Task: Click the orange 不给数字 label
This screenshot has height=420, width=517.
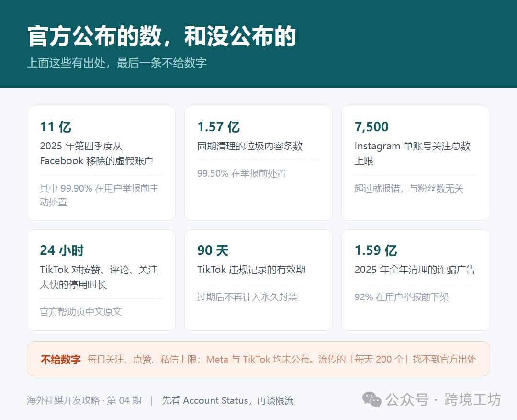Action: 61,359
